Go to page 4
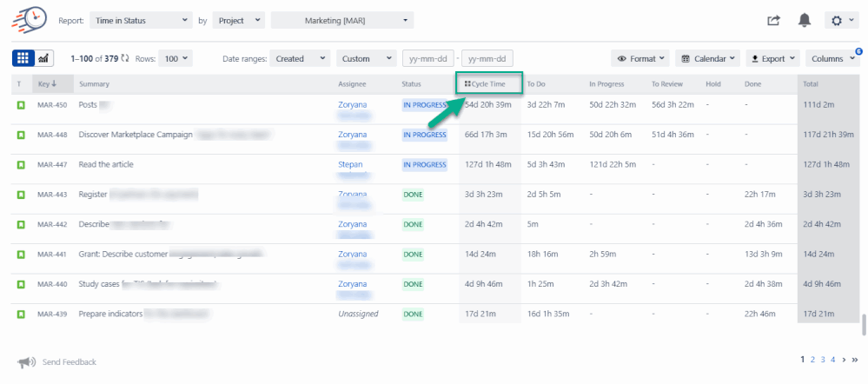The height and width of the screenshot is (384, 868). click(x=832, y=360)
